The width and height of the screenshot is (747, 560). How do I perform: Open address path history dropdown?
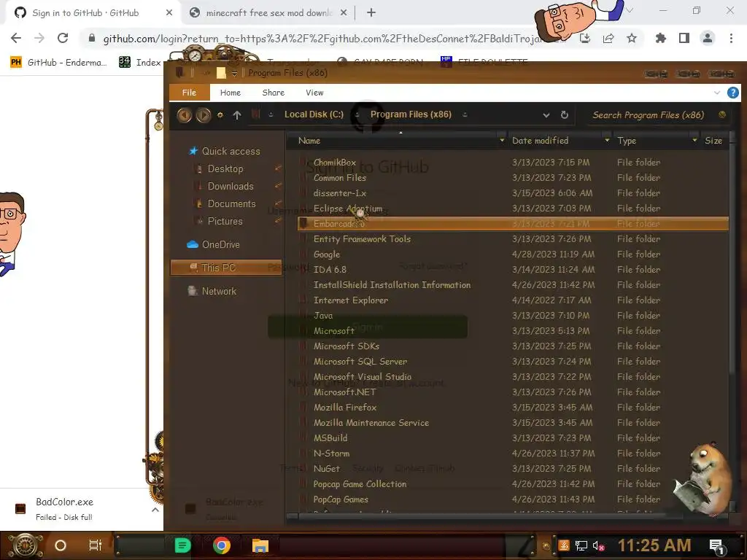(x=546, y=114)
